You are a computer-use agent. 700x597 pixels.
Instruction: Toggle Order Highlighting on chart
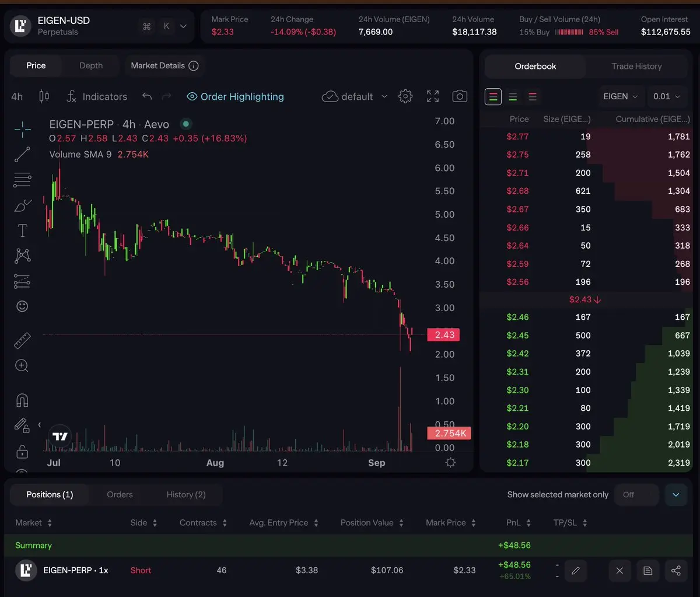235,96
